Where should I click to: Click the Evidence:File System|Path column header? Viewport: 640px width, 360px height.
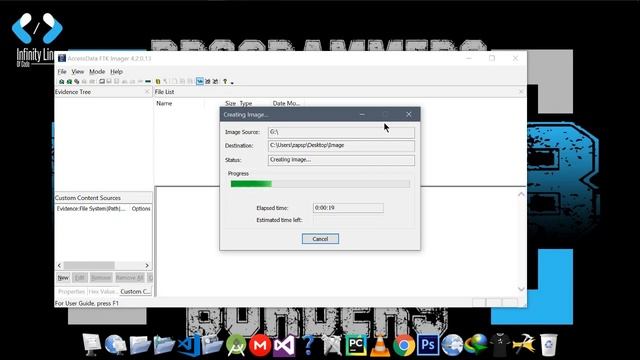(92, 209)
